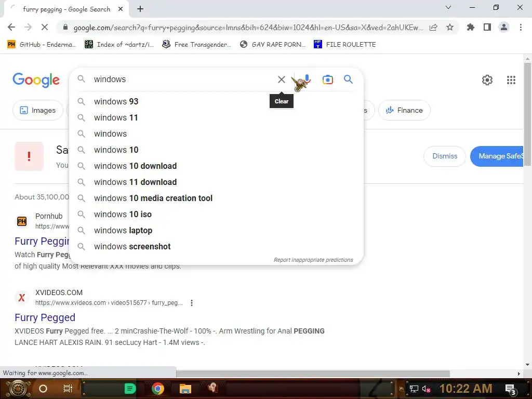Image resolution: width=532 pixels, height=399 pixels.
Task: Clear the search box with X icon
Action: tap(281, 79)
